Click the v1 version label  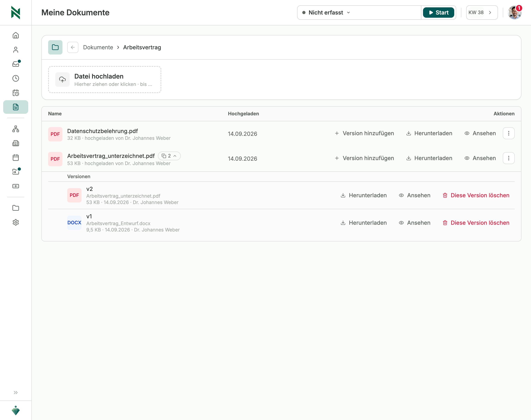[x=89, y=216]
